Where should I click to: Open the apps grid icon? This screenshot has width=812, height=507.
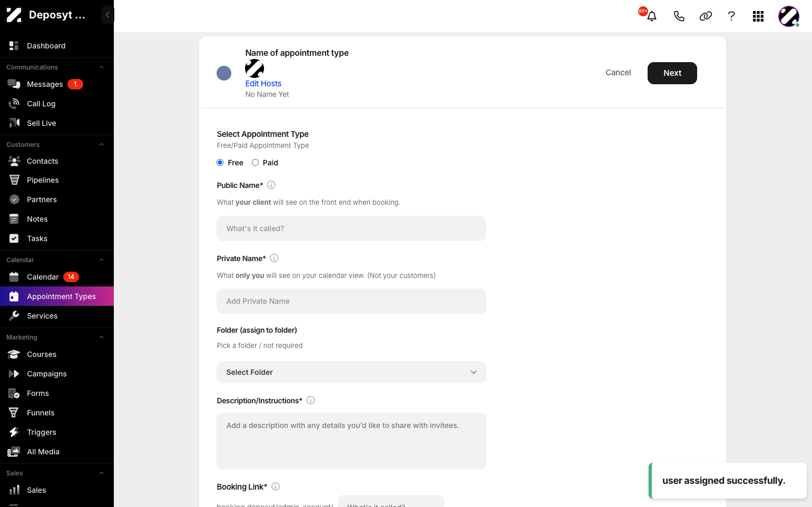point(758,16)
